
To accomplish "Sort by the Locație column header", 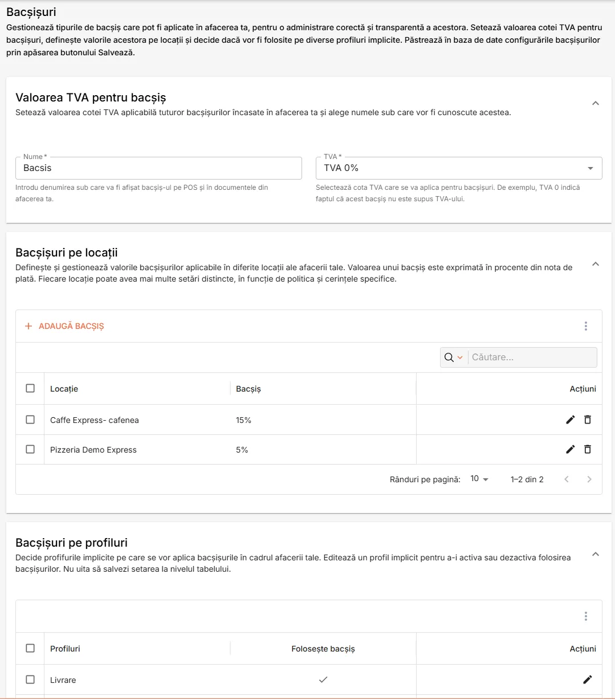I will coord(64,389).
